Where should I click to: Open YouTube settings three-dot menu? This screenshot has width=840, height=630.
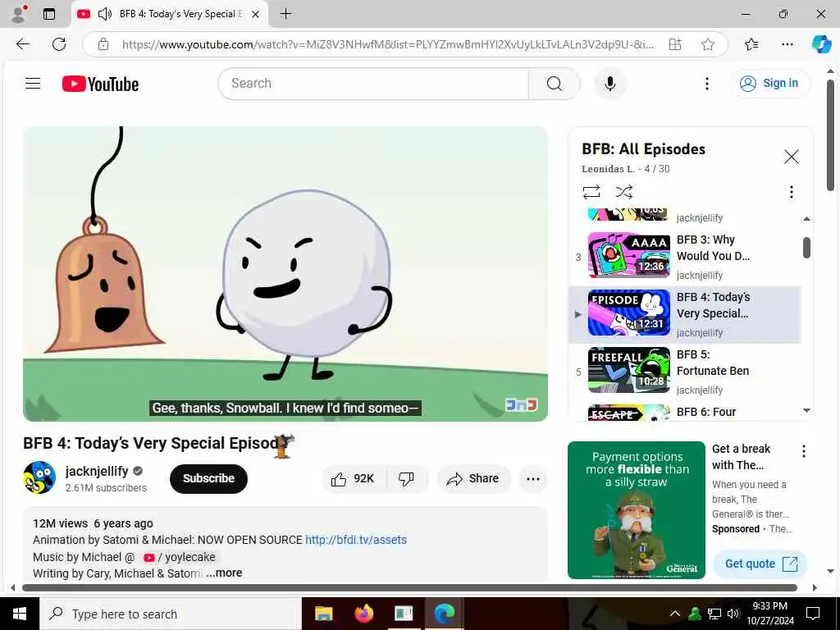706,84
